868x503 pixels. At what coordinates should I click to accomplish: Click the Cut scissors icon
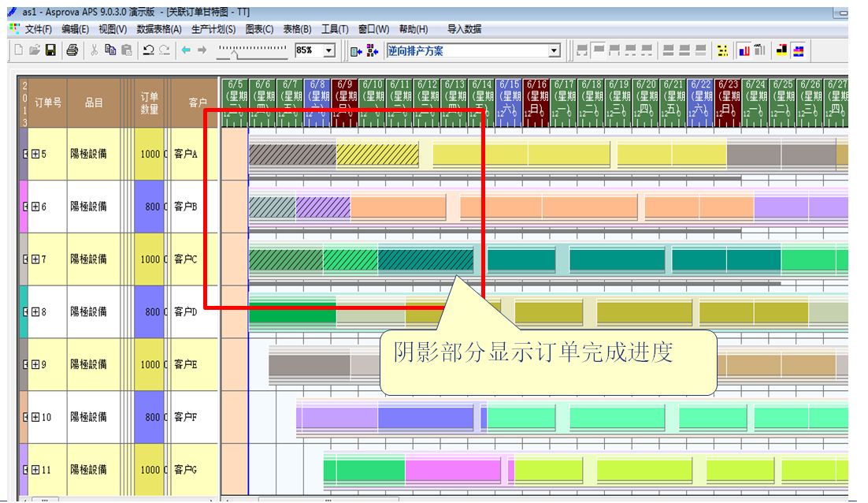[94, 50]
